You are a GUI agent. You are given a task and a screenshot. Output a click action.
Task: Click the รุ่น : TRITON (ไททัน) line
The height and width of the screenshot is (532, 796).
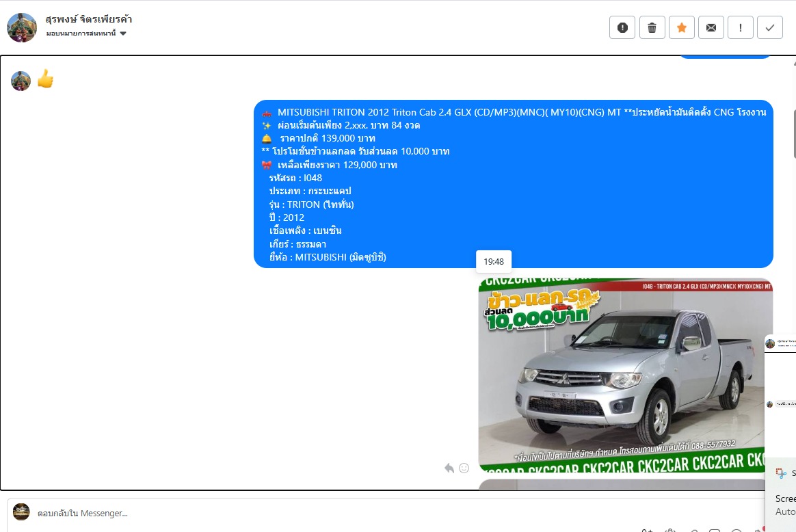pyautogui.click(x=312, y=204)
